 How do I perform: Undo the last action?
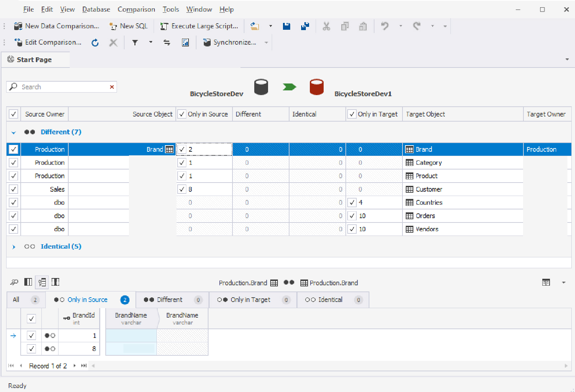click(x=385, y=26)
